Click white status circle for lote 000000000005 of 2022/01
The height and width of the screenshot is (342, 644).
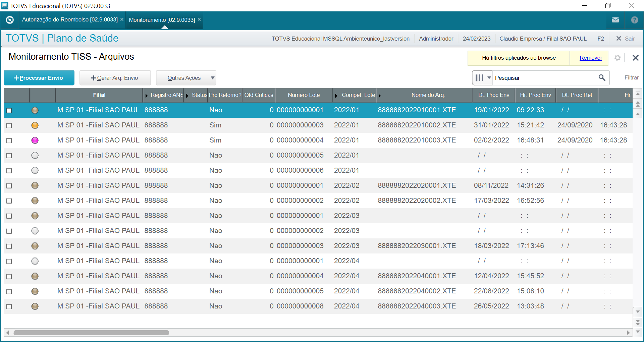[35, 155]
